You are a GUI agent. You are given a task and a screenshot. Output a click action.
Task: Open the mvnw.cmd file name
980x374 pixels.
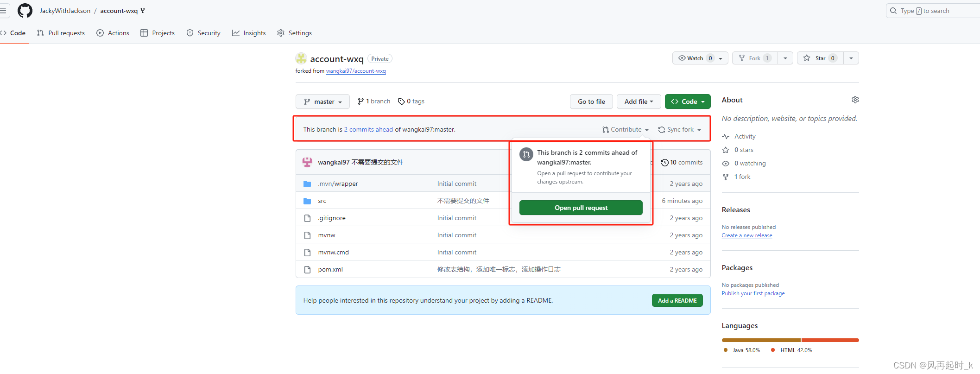pyautogui.click(x=333, y=253)
